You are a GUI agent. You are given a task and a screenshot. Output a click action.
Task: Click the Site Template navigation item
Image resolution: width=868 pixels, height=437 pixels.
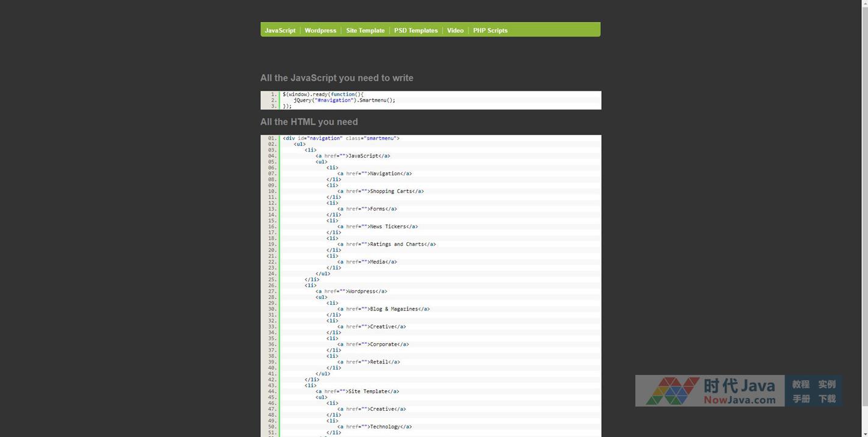[365, 30]
